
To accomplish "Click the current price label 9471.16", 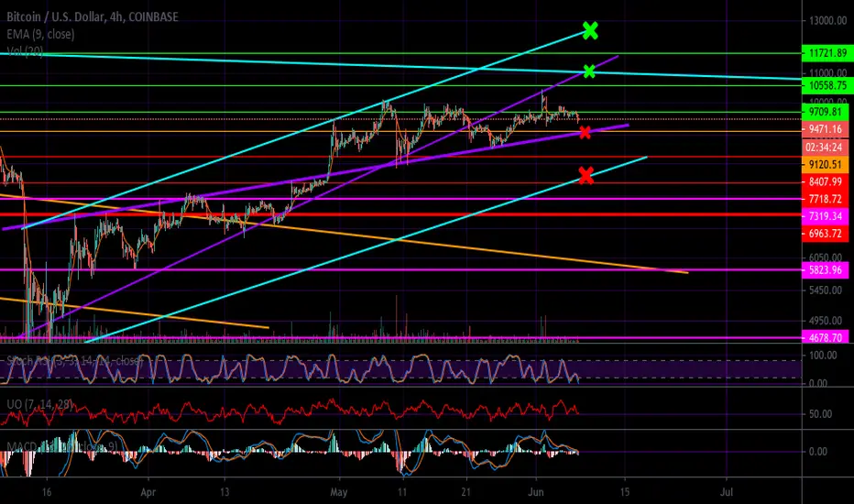I will coord(826,129).
